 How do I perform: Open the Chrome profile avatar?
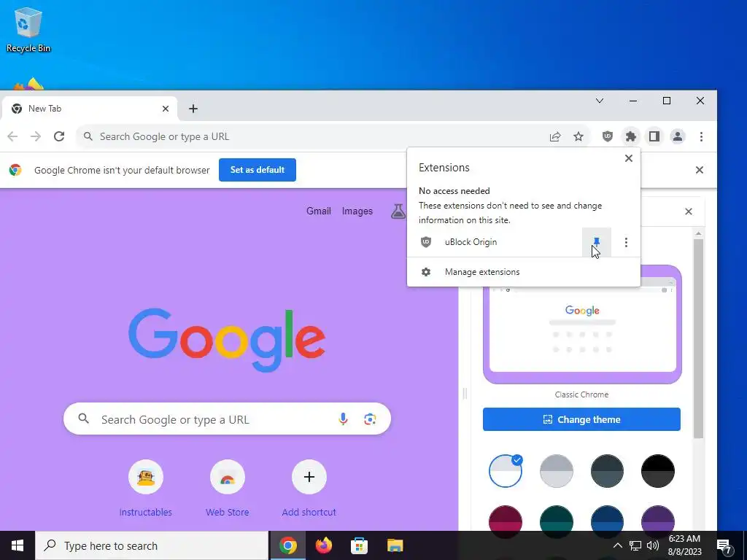pyautogui.click(x=678, y=136)
